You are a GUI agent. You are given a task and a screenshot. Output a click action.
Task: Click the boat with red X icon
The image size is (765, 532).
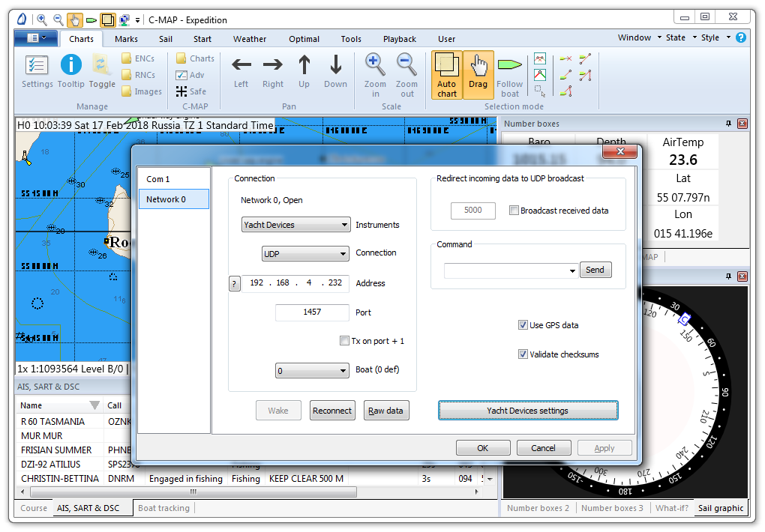[x=566, y=58]
